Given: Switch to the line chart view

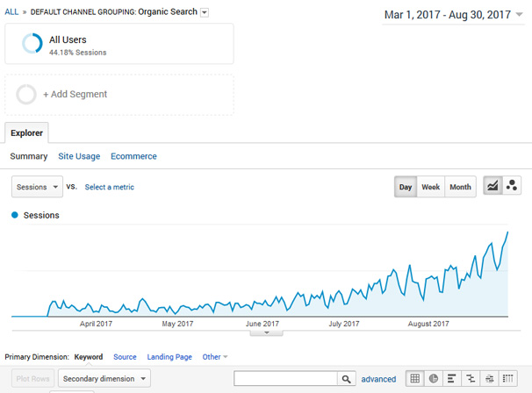Looking at the screenshot, I should (492, 186).
